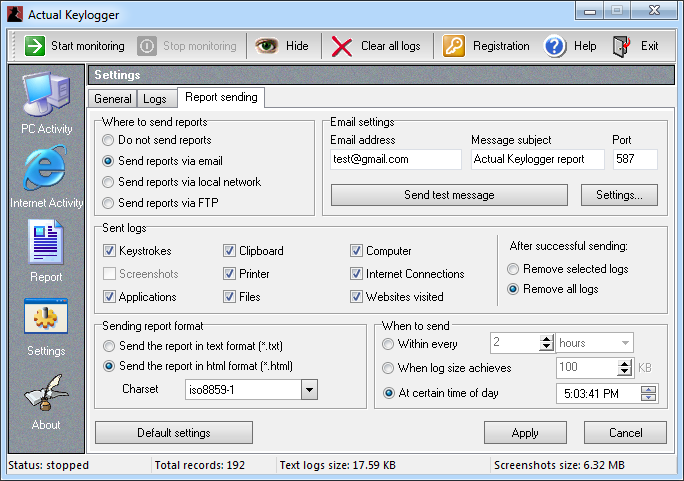684x481 pixels.
Task: Uncheck the Files checkbox
Action: coord(229,297)
